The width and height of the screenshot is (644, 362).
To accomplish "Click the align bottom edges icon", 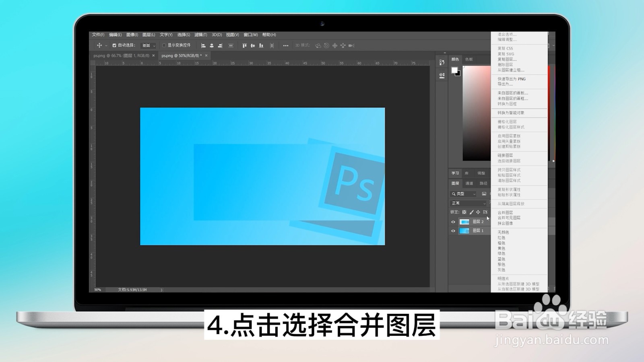I will [x=261, y=46].
